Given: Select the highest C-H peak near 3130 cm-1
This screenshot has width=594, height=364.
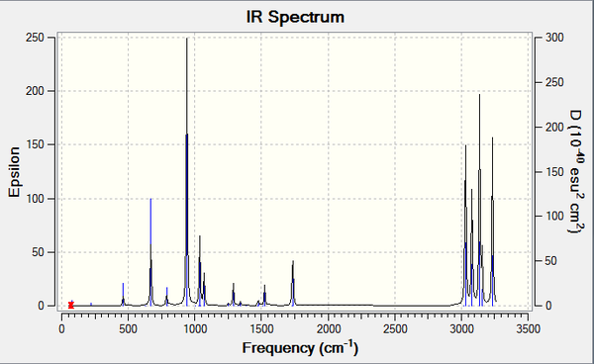Looking at the screenshot, I should pyautogui.click(x=479, y=200).
